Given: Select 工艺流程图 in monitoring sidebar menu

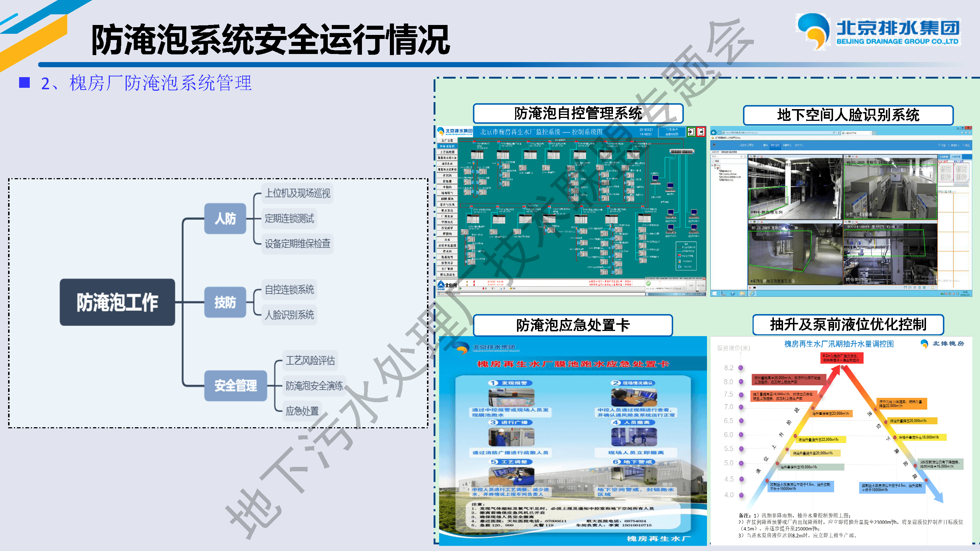Looking at the screenshot, I should coord(447,152).
